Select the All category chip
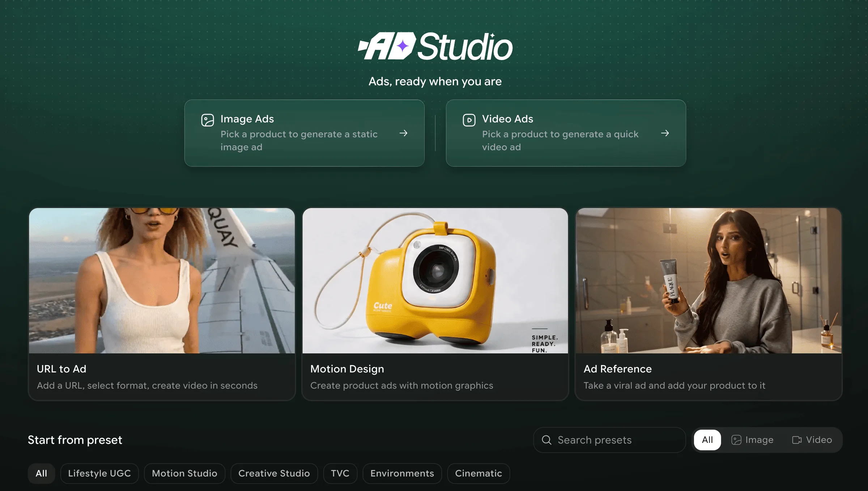 [41, 473]
